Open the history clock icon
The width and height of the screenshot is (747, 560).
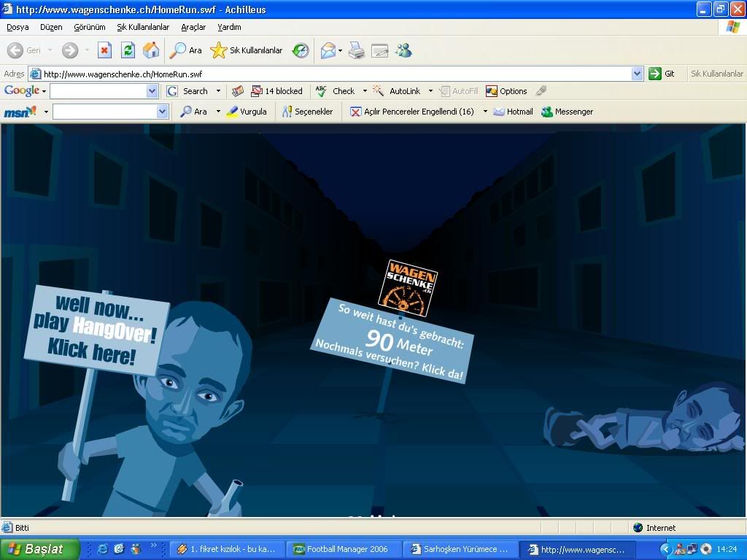coord(301,50)
